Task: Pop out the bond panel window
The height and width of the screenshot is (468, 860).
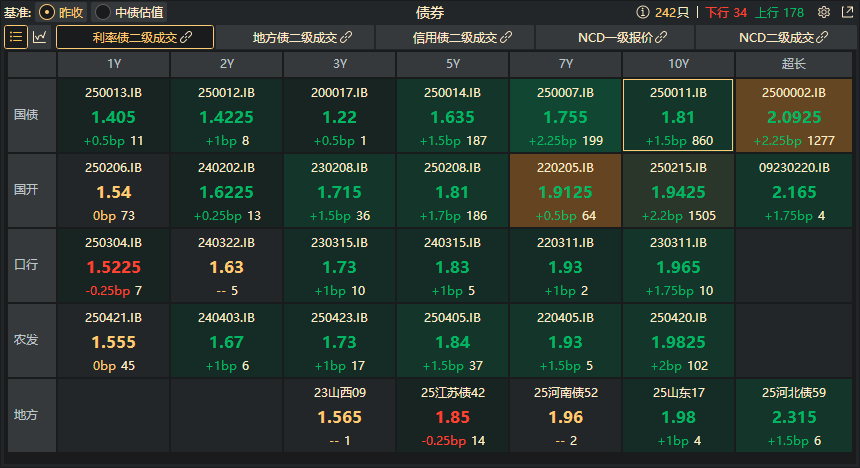Action: click(x=847, y=12)
